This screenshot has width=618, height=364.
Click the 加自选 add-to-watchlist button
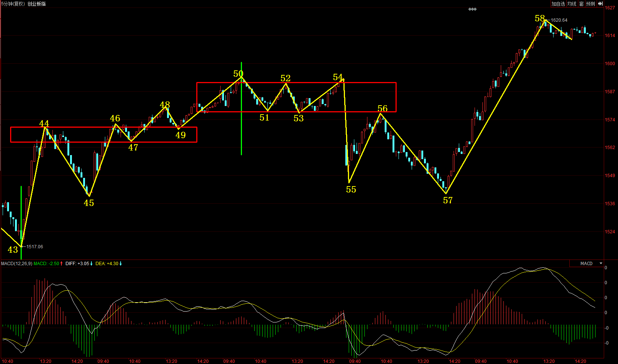[558, 4]
